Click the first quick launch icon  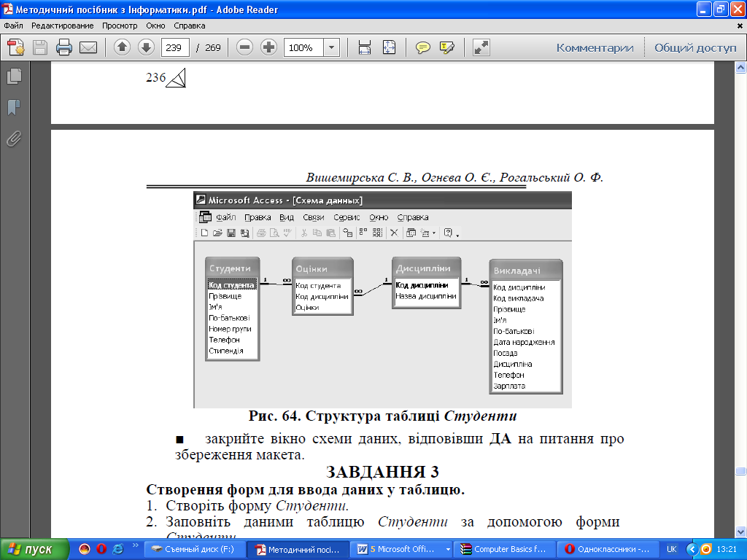tap(85, 549)
